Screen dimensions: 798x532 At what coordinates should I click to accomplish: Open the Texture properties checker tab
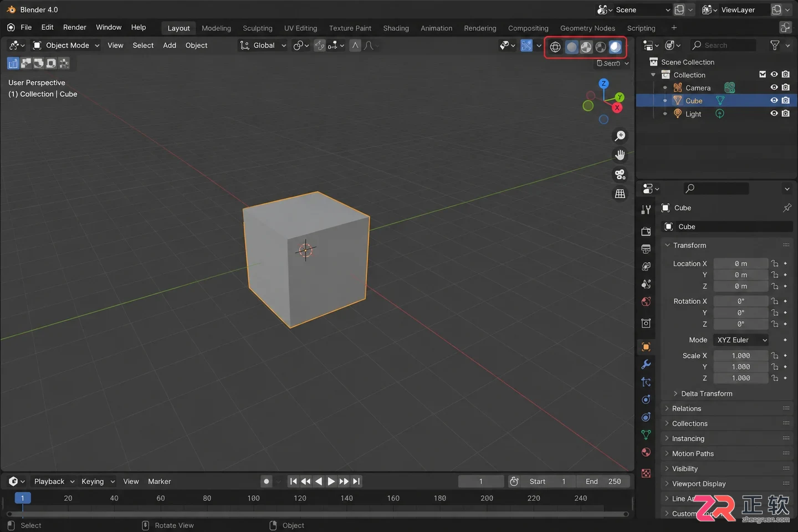pyautogui.click(x=646, y=473)
